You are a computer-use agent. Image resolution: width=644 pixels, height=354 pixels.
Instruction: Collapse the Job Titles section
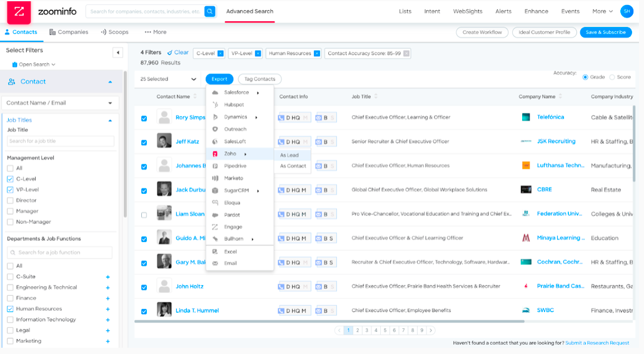[110, 120]
